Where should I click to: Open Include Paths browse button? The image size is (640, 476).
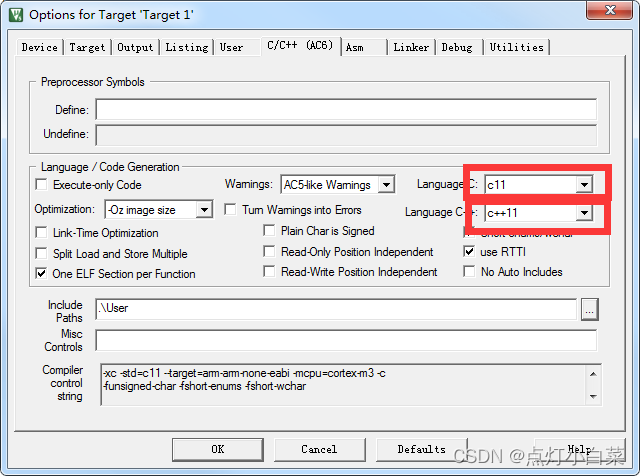(x=590, y=309)
